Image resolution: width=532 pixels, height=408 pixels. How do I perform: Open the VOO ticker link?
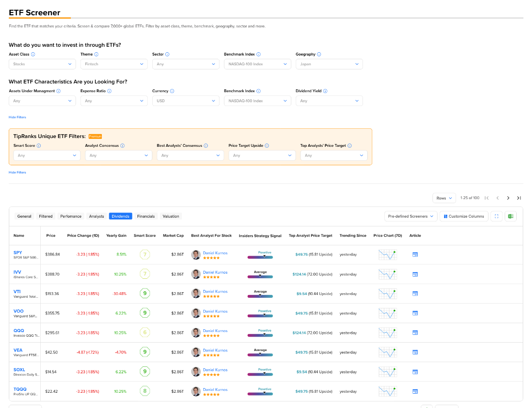pyautogui.click(x=19, y=311)
